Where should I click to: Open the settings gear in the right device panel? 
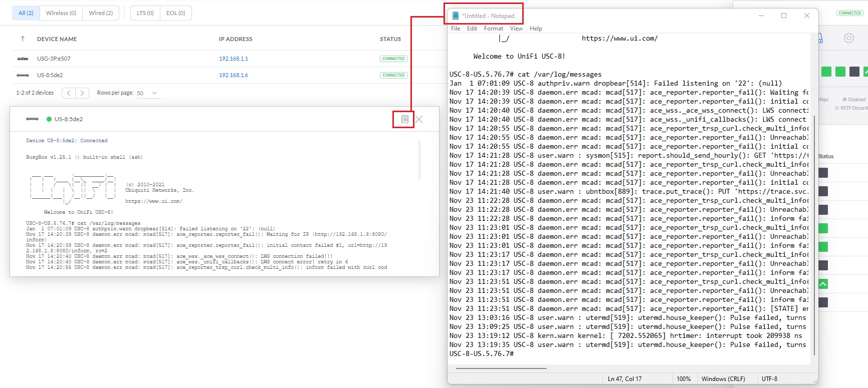pos(848,38)
